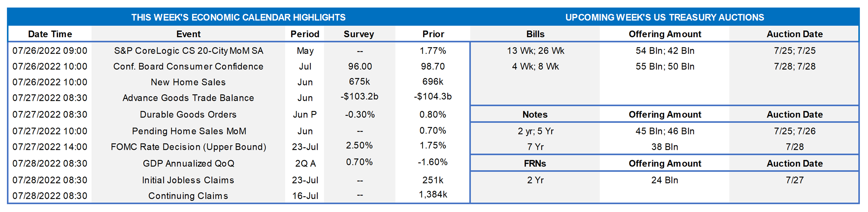Image resolution: width=868 pixels, height=212 pixels.
Task: Select the GDP Annualized QoQ event
Action: 188,163
